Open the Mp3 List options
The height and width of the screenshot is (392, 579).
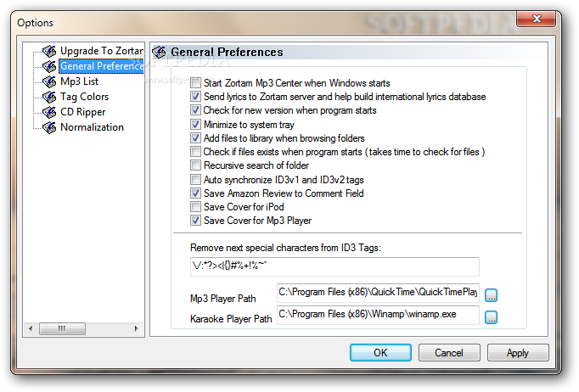[x=80, y=81]
